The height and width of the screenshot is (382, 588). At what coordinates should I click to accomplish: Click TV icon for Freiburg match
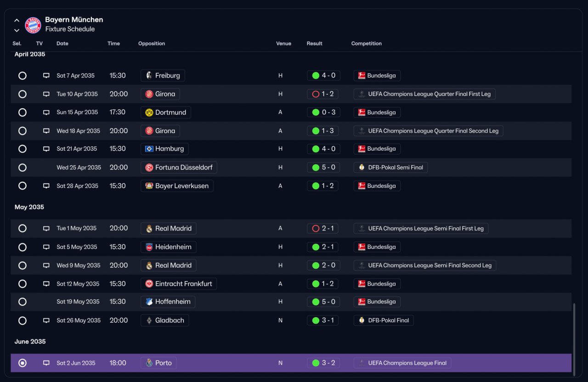click(46, 76)
